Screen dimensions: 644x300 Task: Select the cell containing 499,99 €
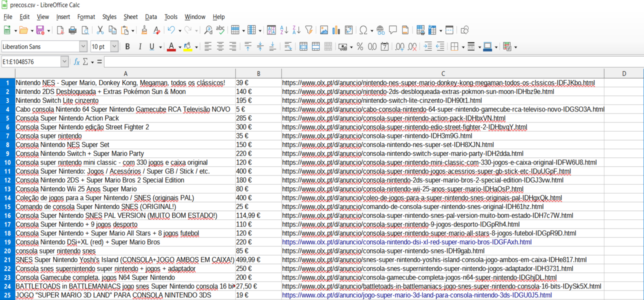point(258,260)
